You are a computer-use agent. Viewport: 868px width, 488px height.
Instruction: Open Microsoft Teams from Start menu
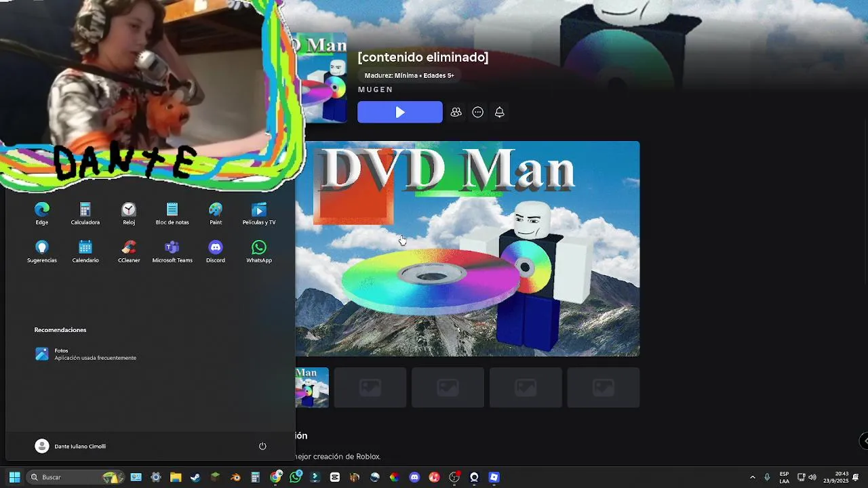click(x=172, y=251)
